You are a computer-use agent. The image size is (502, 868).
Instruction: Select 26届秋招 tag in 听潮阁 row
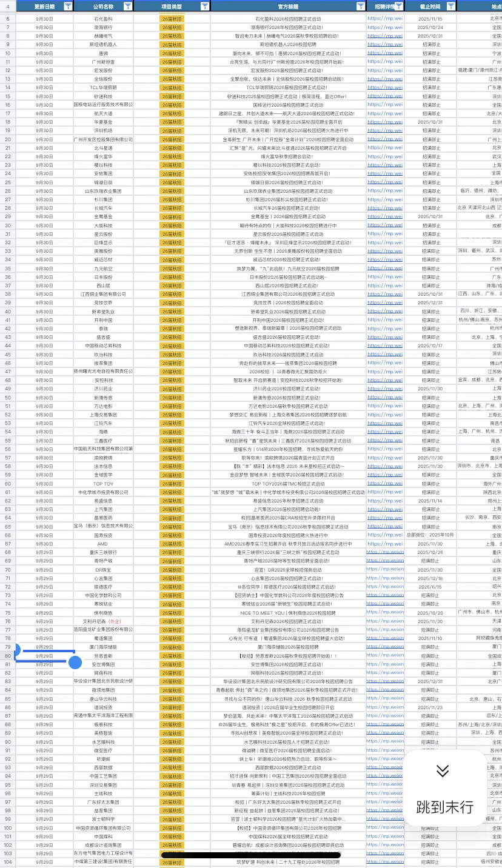pyautogui.click(x=172, y=759)
